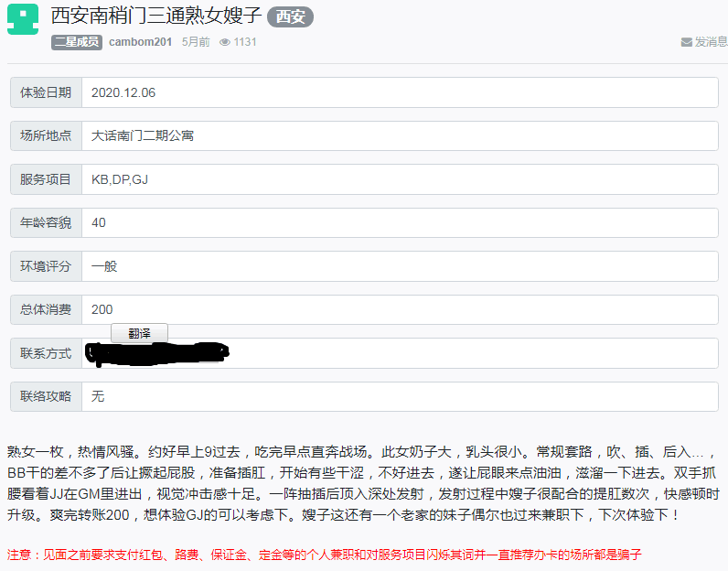
Task: Click the eye views icon
Action: pos(225,42)
